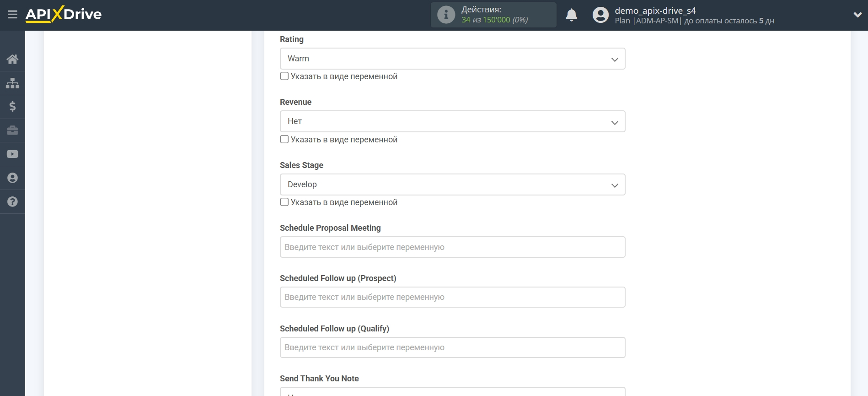868x396 pixels.
Task: Open the help question mark icon
Action: [12, 202]
